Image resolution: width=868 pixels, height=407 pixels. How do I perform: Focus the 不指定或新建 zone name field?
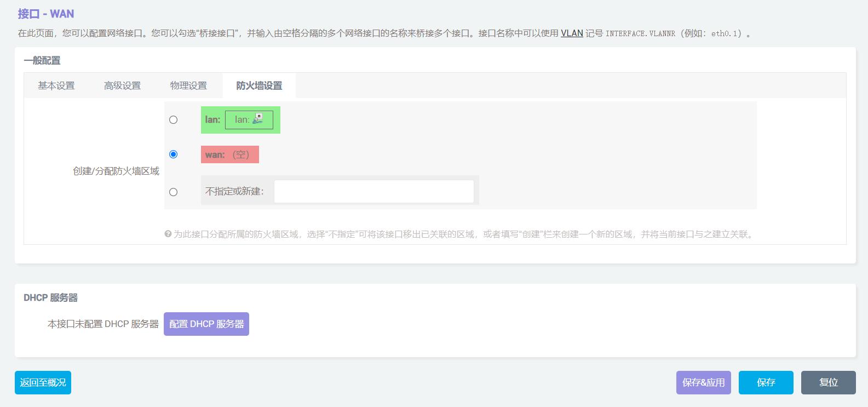(x=374, y=191)
